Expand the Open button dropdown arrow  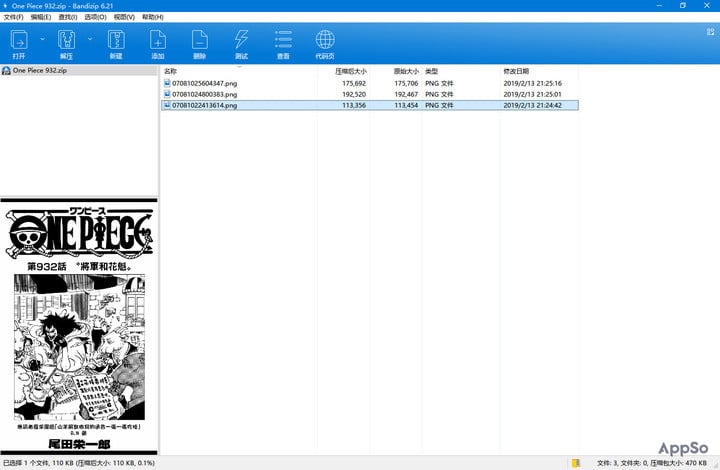pyautogui.click(x=43, y=39)
